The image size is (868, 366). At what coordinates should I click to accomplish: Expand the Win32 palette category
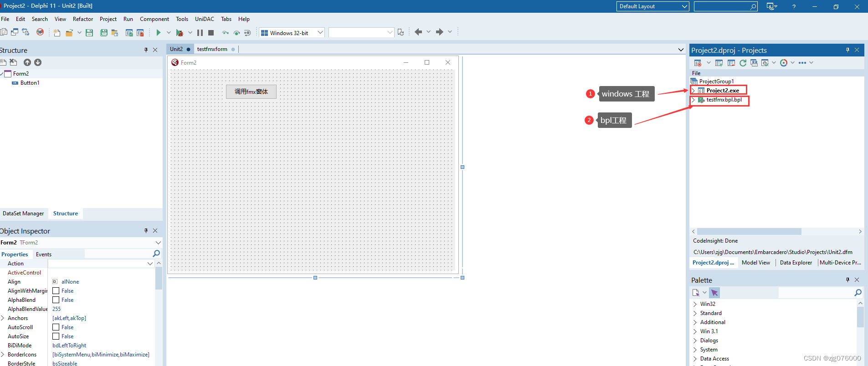(x=695, y=304)
